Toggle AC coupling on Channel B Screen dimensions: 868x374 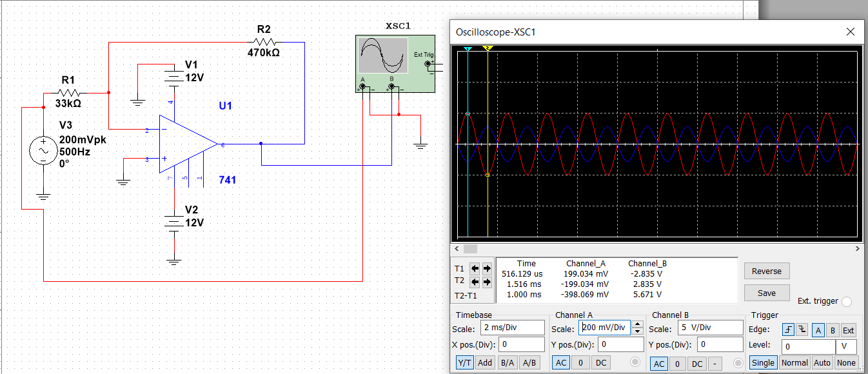click(x=658, y=364)
